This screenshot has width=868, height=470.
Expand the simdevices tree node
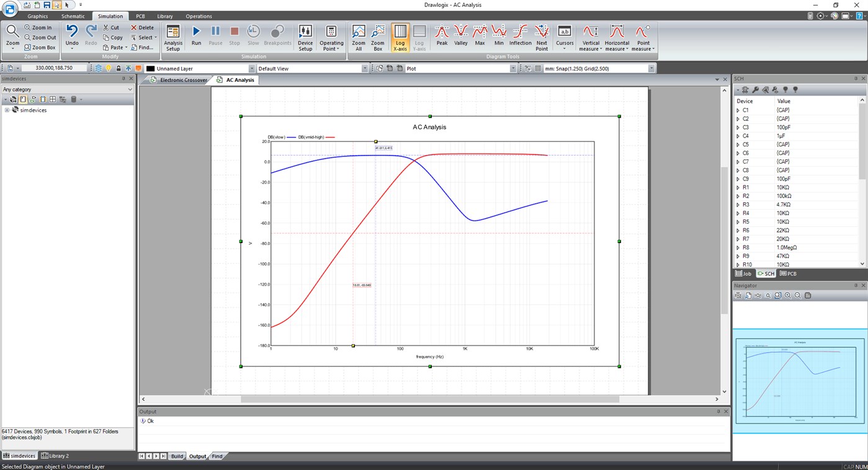[6, 110]
